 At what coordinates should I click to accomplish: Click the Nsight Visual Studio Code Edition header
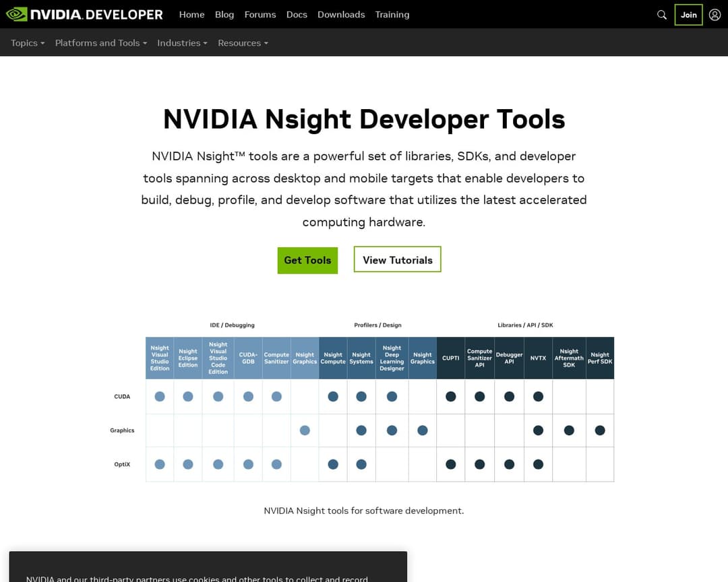coord(218,358)
